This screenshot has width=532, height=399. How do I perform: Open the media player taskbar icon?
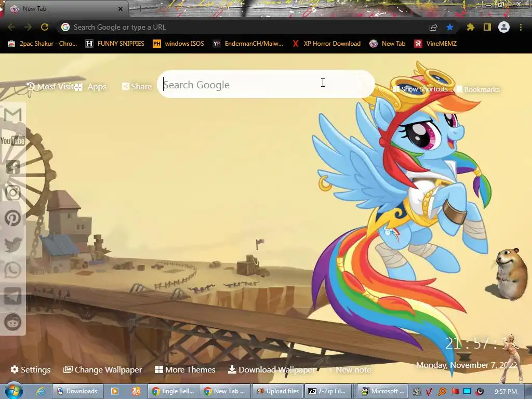coord(115,391)
